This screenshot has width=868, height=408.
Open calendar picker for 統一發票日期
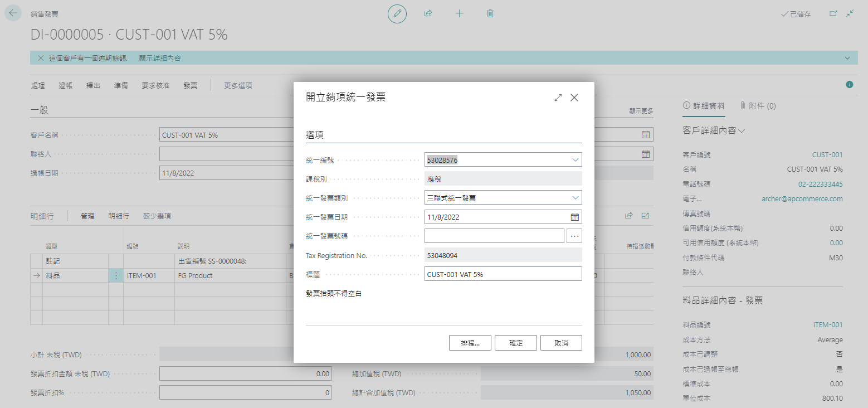575,217
